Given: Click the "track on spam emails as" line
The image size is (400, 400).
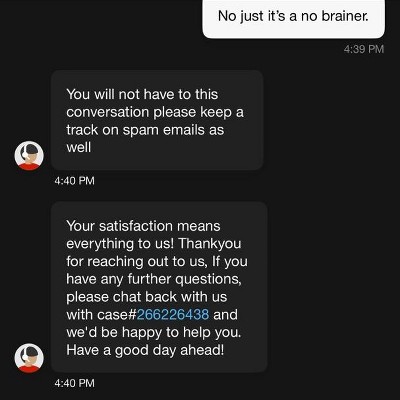Looking at the screenshot, I should point(145,130).
